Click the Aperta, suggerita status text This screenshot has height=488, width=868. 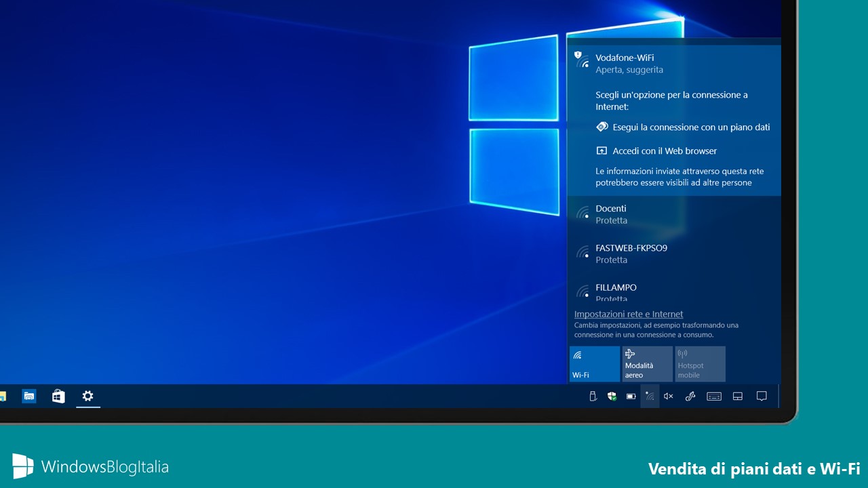tap(629, 70)
